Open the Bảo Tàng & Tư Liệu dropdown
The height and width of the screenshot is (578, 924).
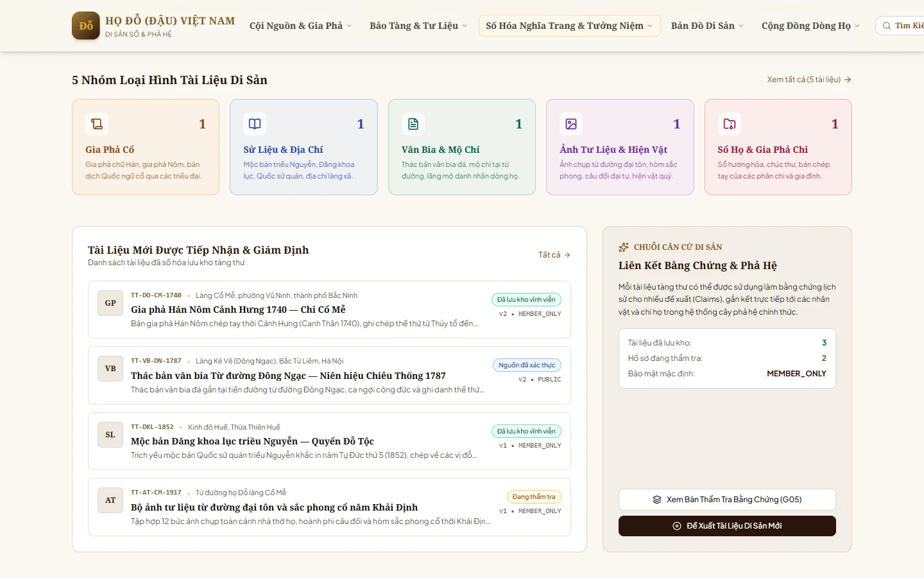click(418, 26)
